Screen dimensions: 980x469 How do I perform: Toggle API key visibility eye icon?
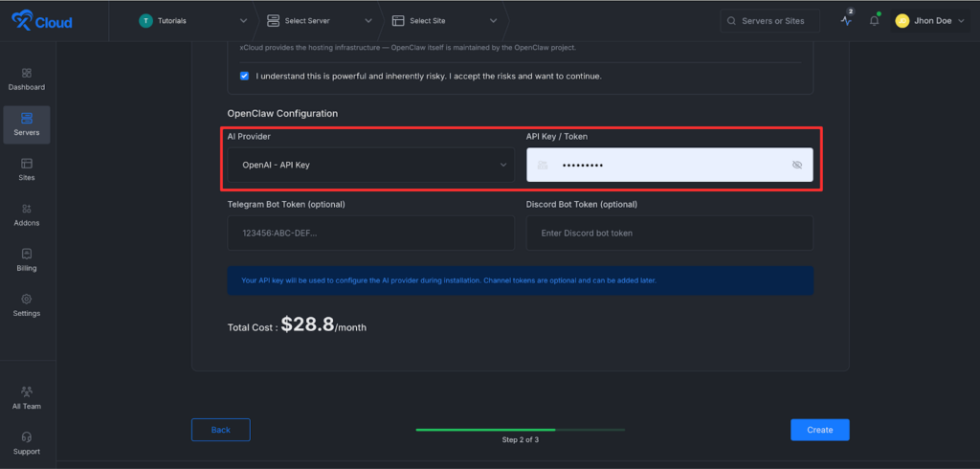pos(797,165)
